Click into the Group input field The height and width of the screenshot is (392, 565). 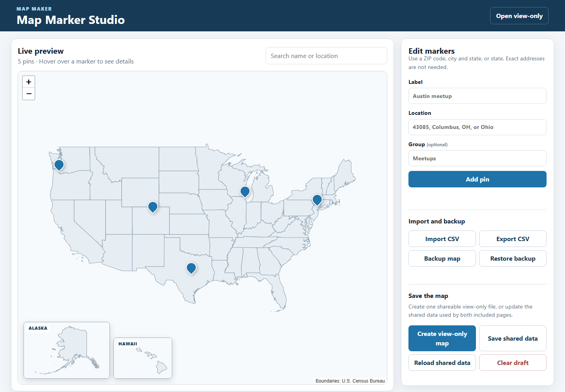click(478, 158)
